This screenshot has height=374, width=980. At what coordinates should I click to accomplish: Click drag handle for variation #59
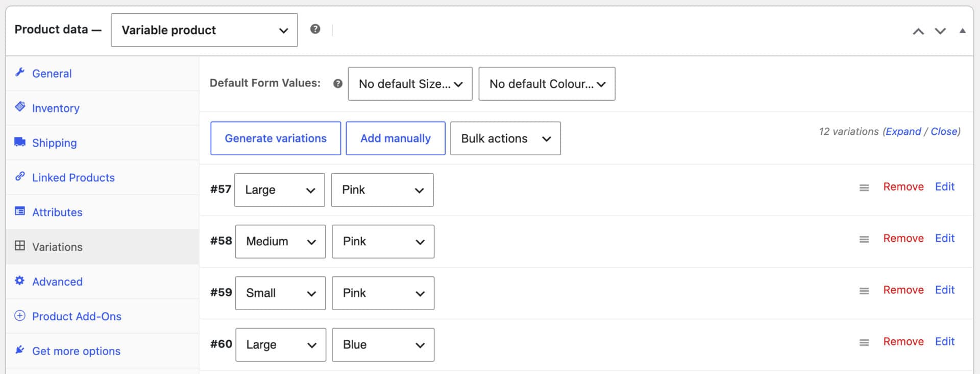(x=864, y=291)
